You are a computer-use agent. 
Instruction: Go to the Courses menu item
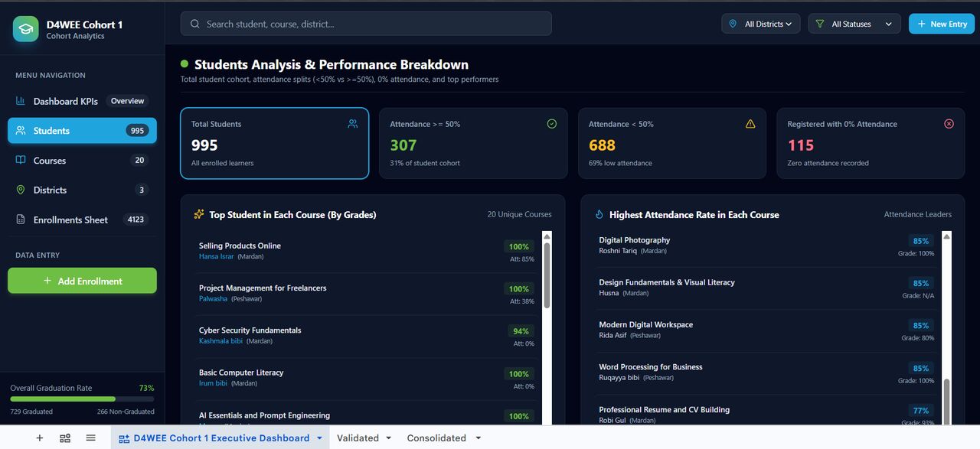82,161
